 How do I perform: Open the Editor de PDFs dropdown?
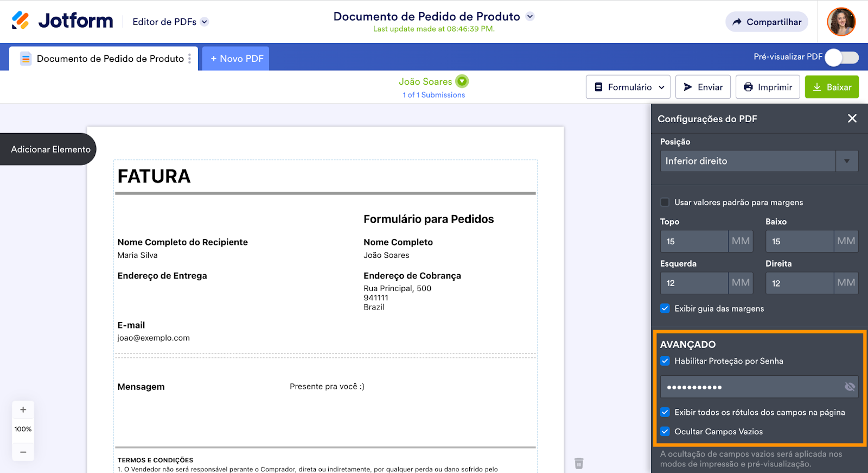(x=170, y=22)
